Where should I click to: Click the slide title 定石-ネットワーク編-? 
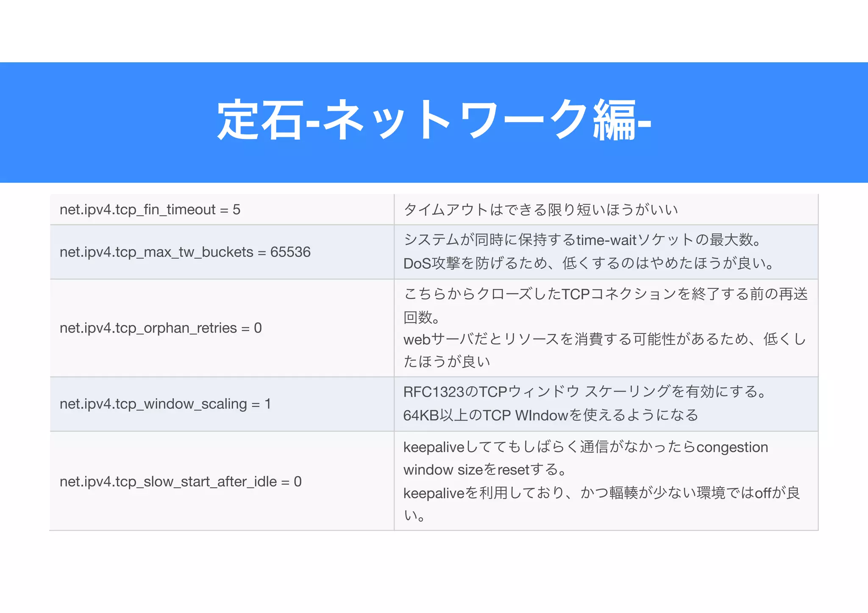[434, 120]
